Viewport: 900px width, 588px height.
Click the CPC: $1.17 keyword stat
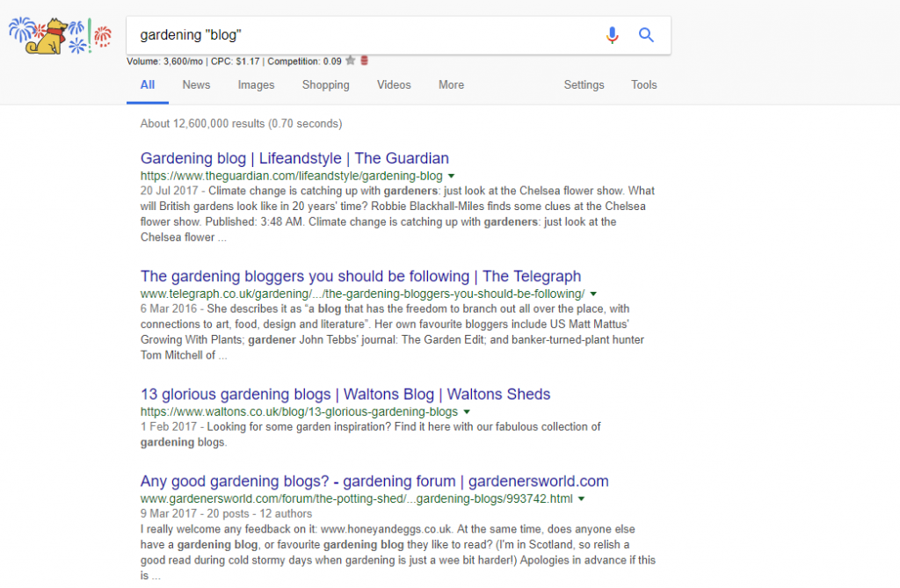click(x=236, y=62)
